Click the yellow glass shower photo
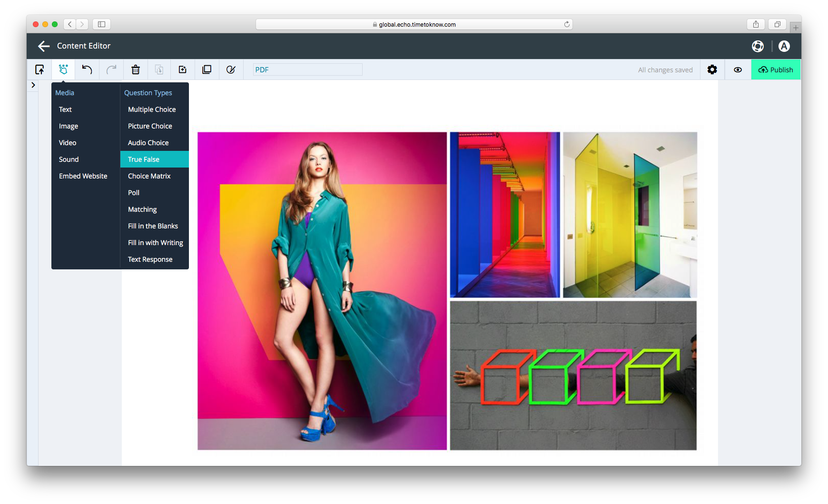Viewport: 828px width, 504px height. 630,215
